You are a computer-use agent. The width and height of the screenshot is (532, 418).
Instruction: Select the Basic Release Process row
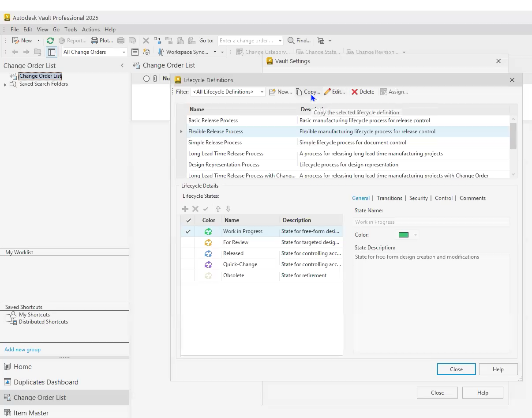tap(348, 121)
